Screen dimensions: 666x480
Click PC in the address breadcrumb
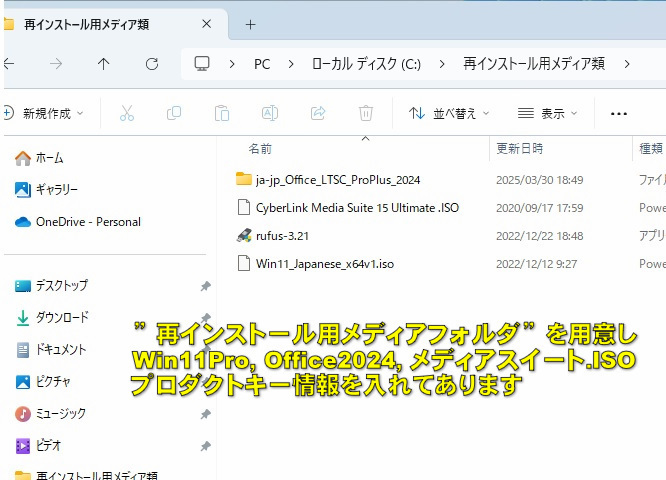coord(262,64)
